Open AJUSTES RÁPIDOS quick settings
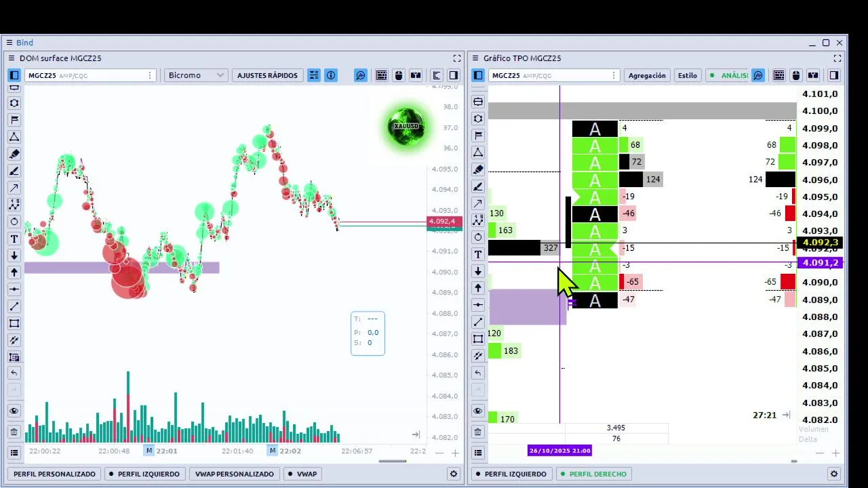 (x=267, y=75)
